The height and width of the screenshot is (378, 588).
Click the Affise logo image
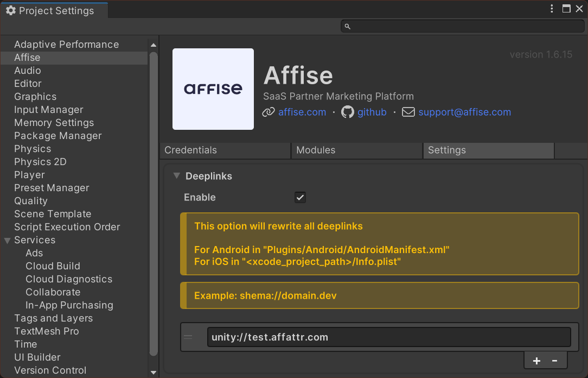[213, 89]
